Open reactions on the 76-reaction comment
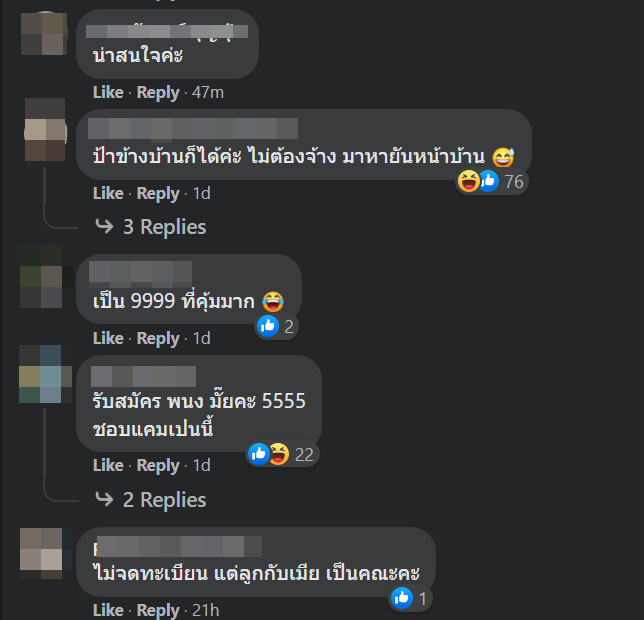 point(492,181)
